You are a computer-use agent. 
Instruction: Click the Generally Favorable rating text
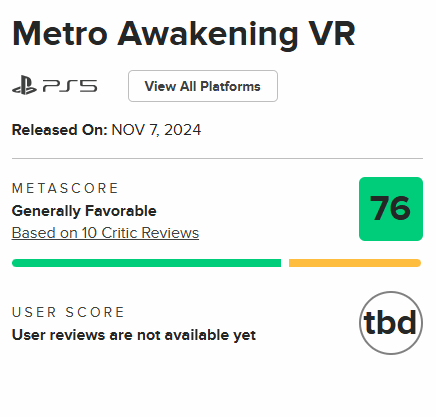coord(84,211)
